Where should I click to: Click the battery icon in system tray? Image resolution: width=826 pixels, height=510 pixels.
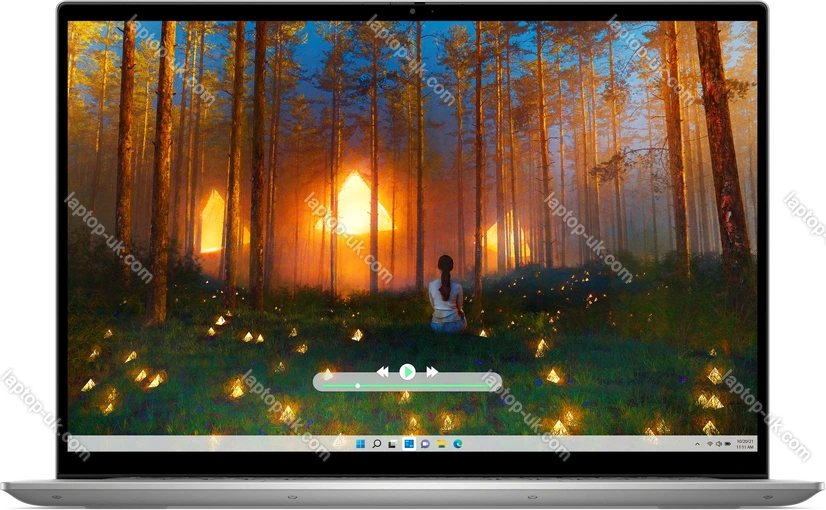(x=727, y=443)
